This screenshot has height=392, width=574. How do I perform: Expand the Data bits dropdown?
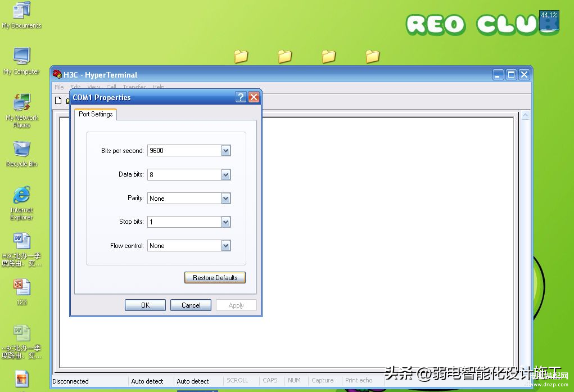pos(226,175)
